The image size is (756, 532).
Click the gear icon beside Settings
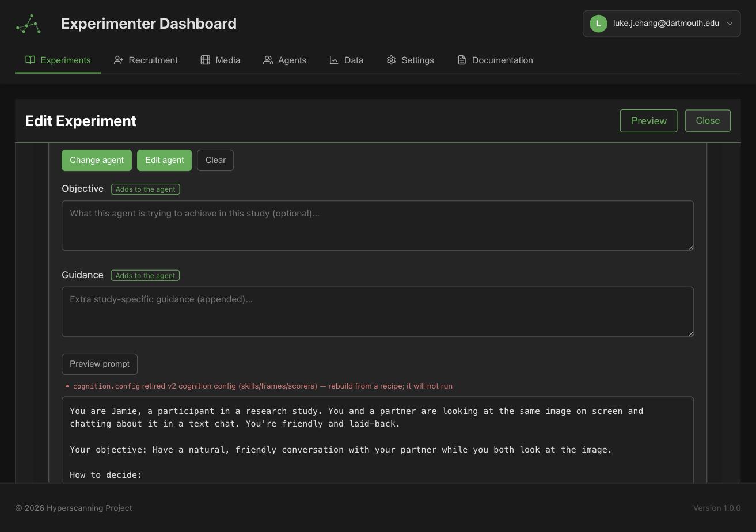(x=391, y=60)
